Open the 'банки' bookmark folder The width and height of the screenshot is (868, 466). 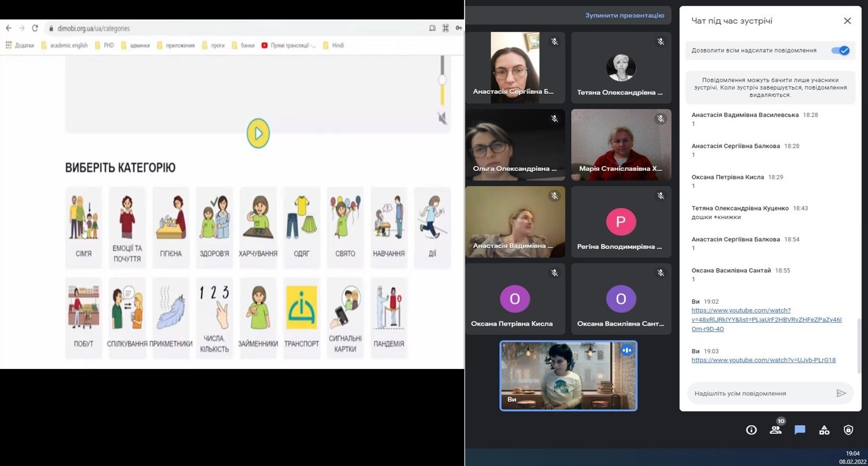click(x=243, y=45)
